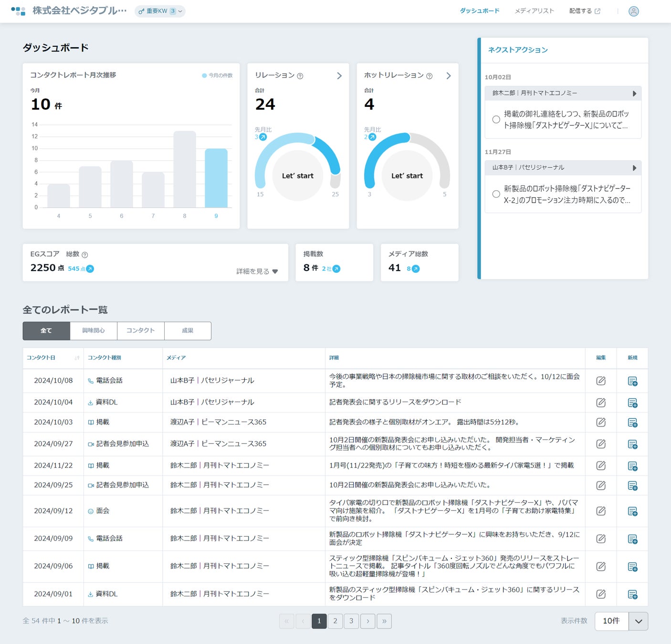Click edit icon for 2024/09/12 面会 row

coord(601,511)
